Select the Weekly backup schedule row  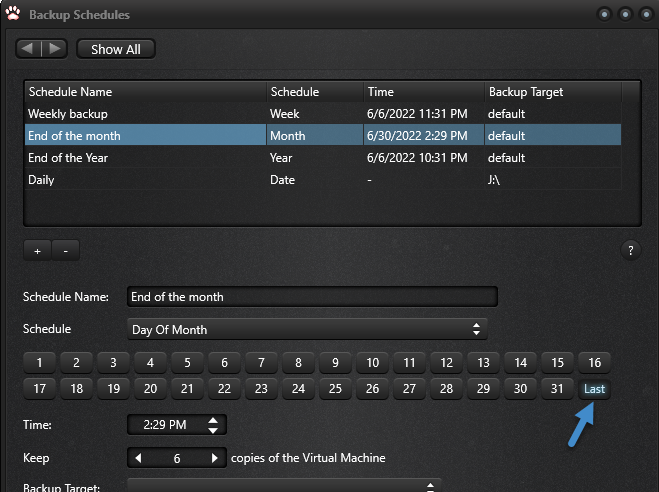click(323, 114)
